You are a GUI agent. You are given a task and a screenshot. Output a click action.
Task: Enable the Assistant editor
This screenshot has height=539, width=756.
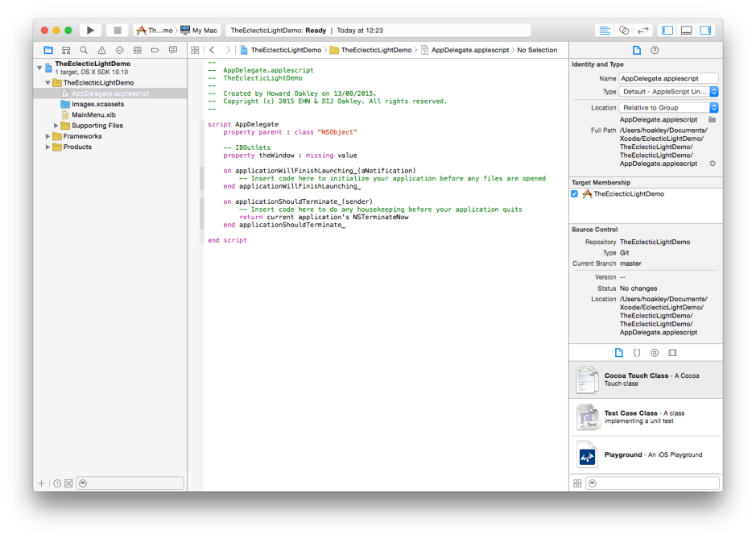pos(622,30)
